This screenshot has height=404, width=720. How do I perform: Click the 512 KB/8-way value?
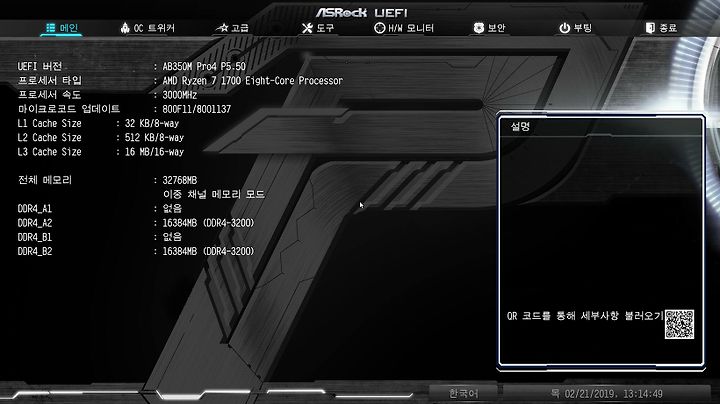(x=154, y=138)
